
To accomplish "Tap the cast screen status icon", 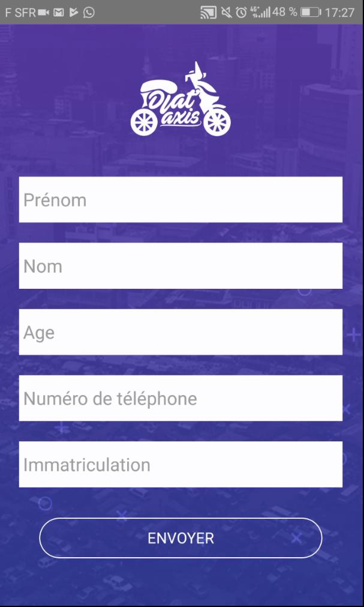I will (208, 13).
